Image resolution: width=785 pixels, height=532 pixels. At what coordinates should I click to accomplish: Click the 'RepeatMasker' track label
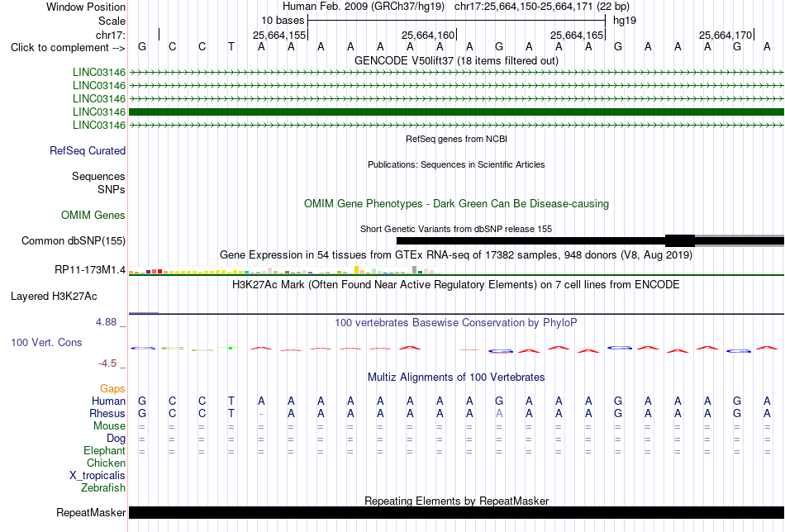(x=91, y=512)
